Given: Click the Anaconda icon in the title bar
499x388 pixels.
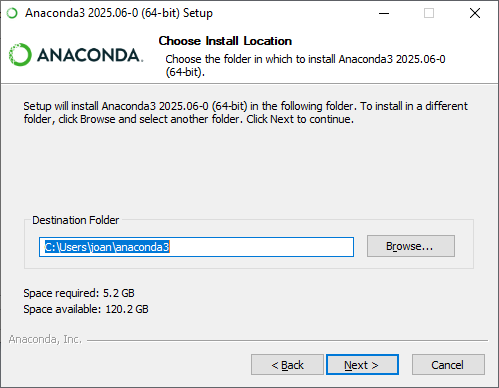Looking at the screenshot, I should 12,13.
